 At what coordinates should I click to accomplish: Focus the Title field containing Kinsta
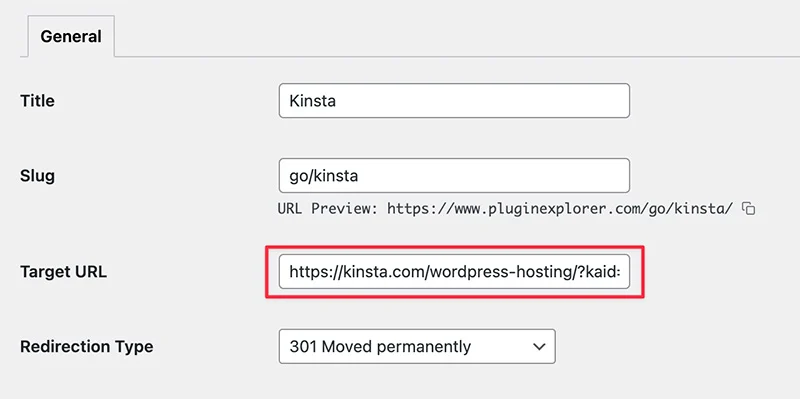pos(454,101)
